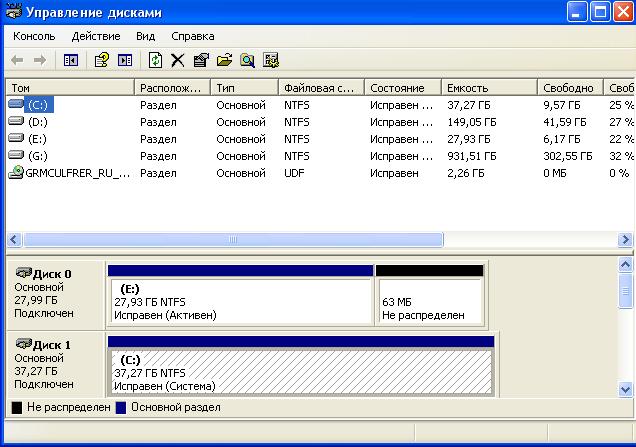Open the Вид menu
Image resolution: width=636 pixels, height=447 pixels.
146,36
